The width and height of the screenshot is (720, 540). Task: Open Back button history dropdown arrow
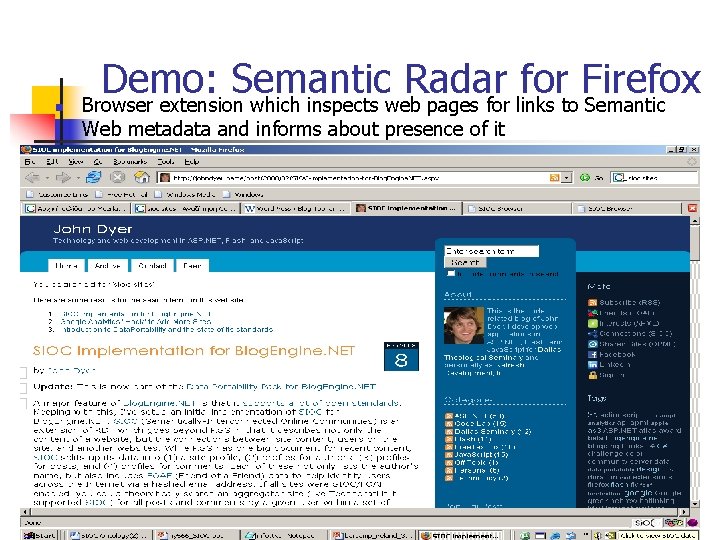coord(46,178)
